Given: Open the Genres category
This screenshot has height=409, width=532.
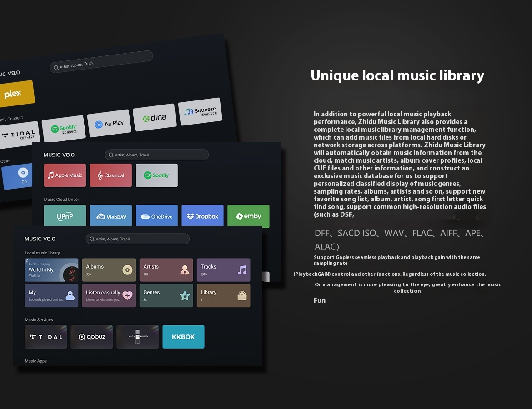Looking at the screenshot, I should tap(166, 296).
